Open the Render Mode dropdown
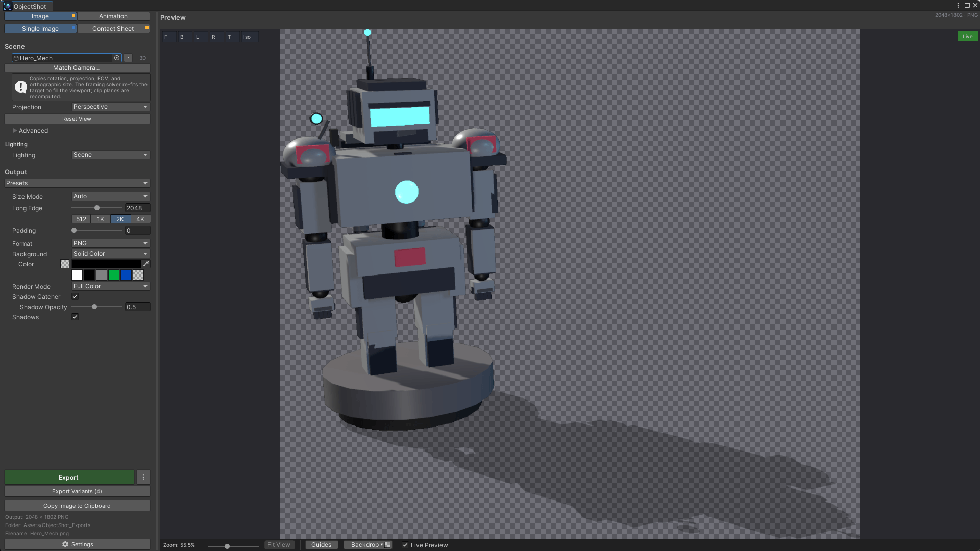Viewport: 980px width, 551px height. 111,286
